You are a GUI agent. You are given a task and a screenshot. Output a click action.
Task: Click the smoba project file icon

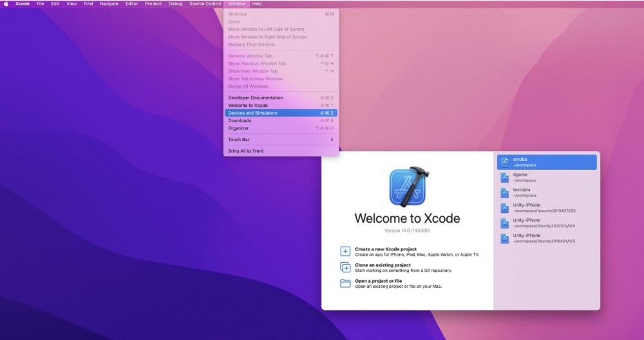[506, 162]
